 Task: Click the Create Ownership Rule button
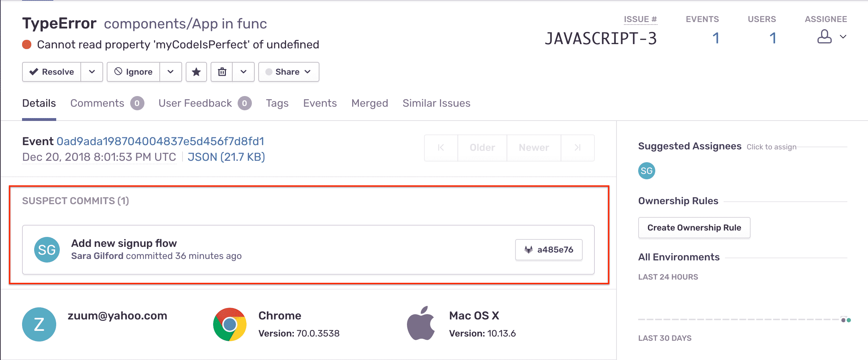pos(694,228)
